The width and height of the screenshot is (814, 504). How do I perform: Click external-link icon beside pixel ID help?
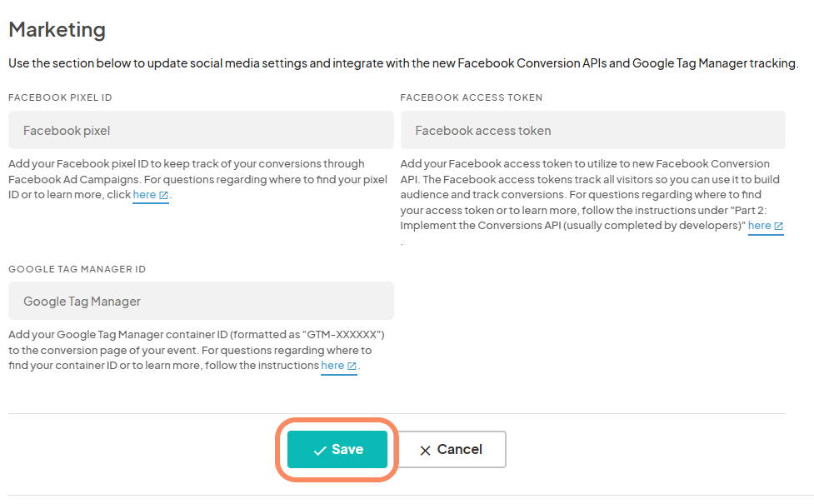point(163,196)
